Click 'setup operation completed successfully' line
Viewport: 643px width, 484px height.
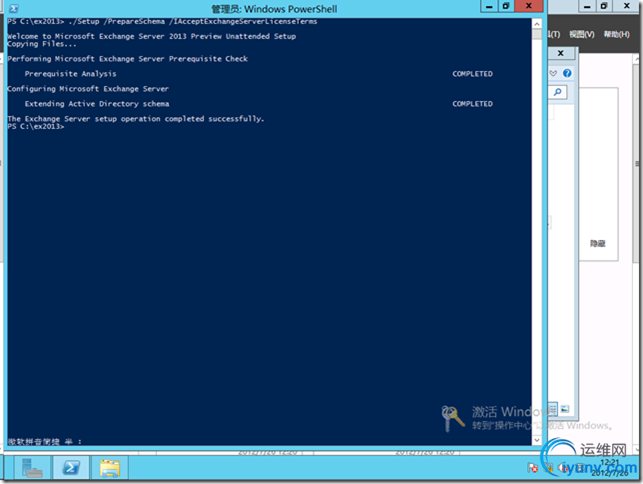pyautogui.click(x=136, y=119)
